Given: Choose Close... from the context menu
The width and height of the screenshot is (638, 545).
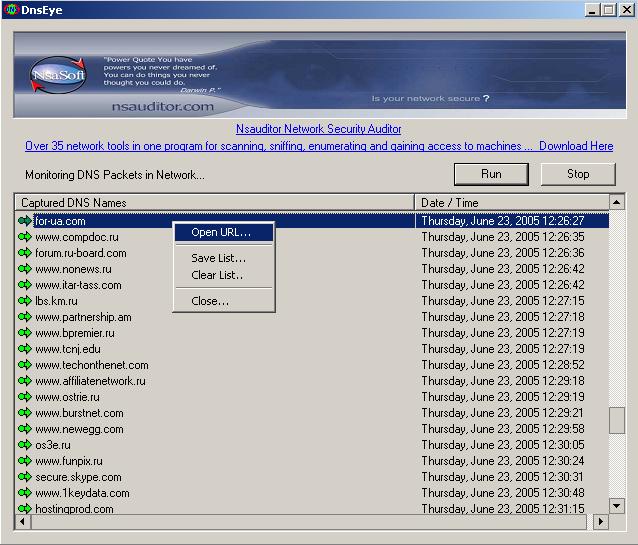Looking at the screenshot, I should pos(224,301).
